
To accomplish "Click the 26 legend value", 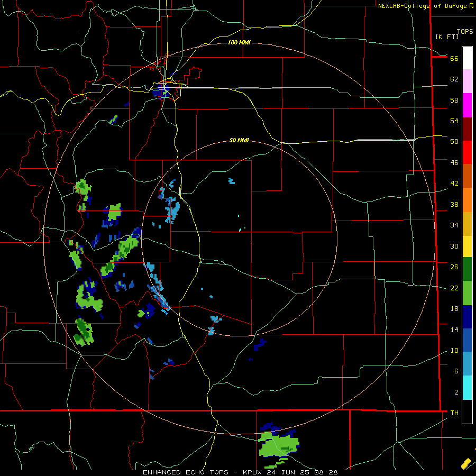I will click(x=454, y=267).
